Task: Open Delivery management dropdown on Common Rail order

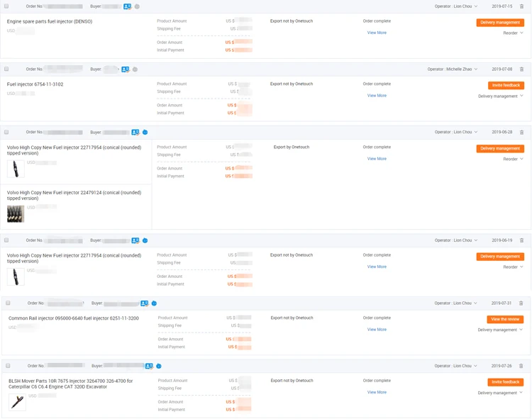Action: pyautogui.click(x=500, y=330)
